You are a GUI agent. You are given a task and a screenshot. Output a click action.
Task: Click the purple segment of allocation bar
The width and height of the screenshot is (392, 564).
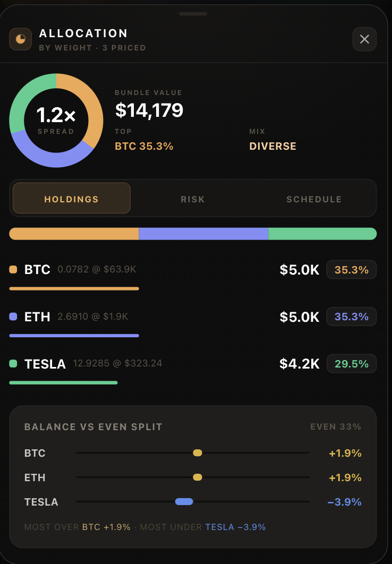[x=203, y=234]
